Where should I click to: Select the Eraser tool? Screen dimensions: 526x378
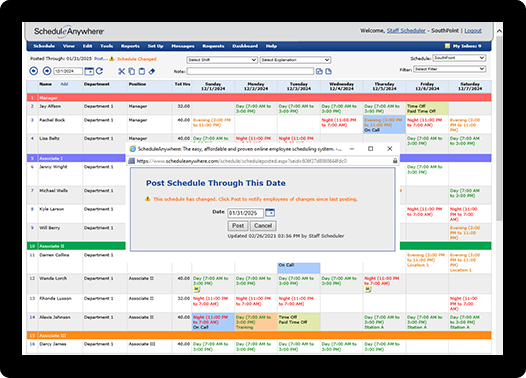[x=152, y=71]
